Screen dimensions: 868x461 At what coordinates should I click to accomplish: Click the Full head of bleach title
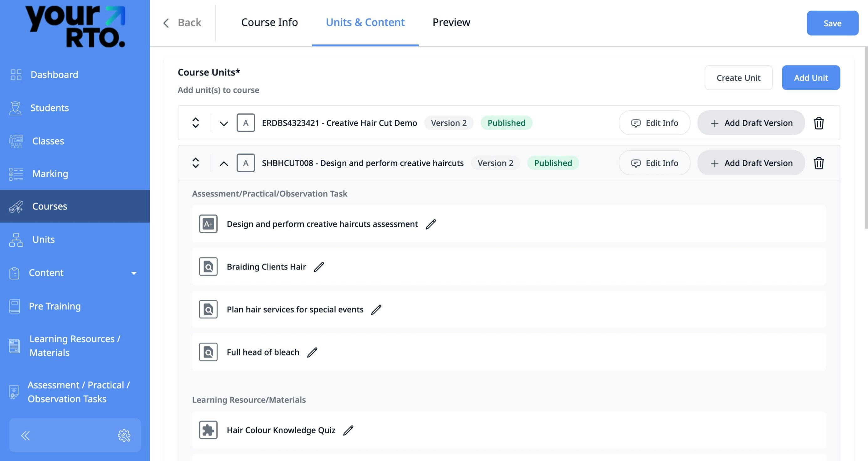tap(263, 353)
